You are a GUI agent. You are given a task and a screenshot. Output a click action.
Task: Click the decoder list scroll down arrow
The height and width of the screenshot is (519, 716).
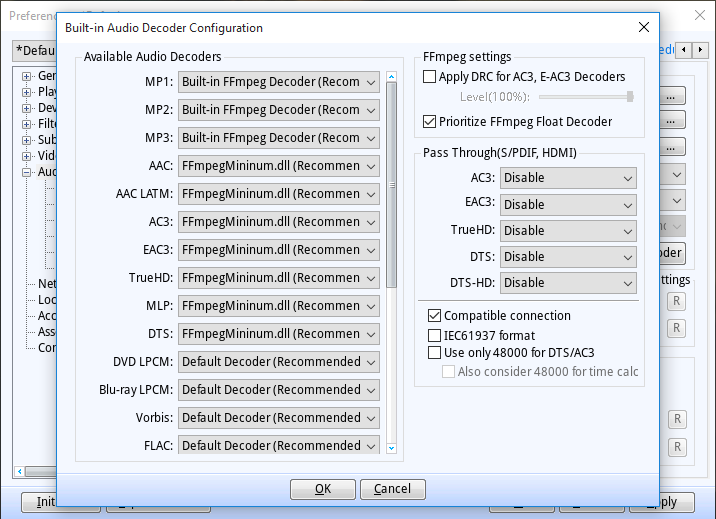click(x=391, y=448)
